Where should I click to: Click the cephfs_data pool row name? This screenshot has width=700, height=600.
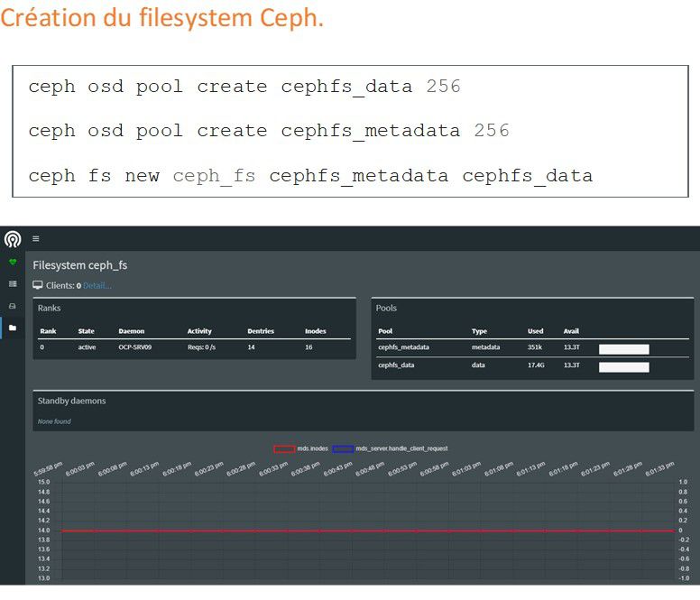coord(396,365)
